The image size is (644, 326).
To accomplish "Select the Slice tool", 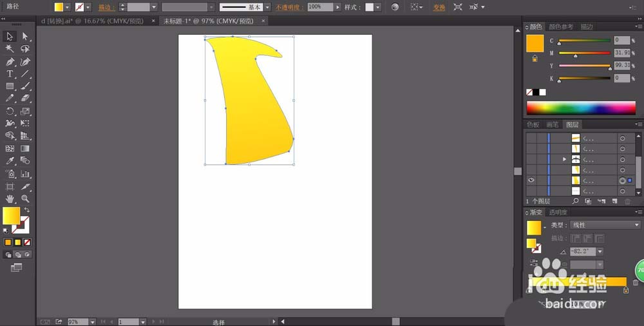I will [x=25, y=187].
